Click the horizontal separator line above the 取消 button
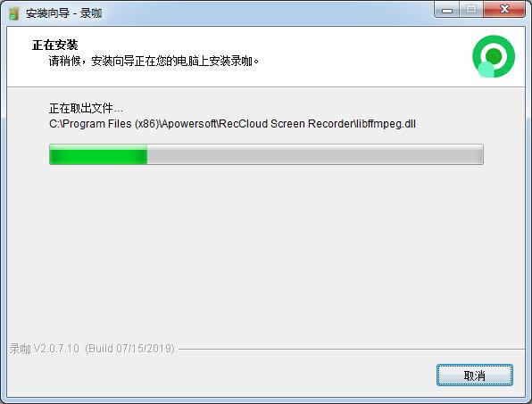Image resolution: width=532 pixels, height=404 pixels. 351,349
